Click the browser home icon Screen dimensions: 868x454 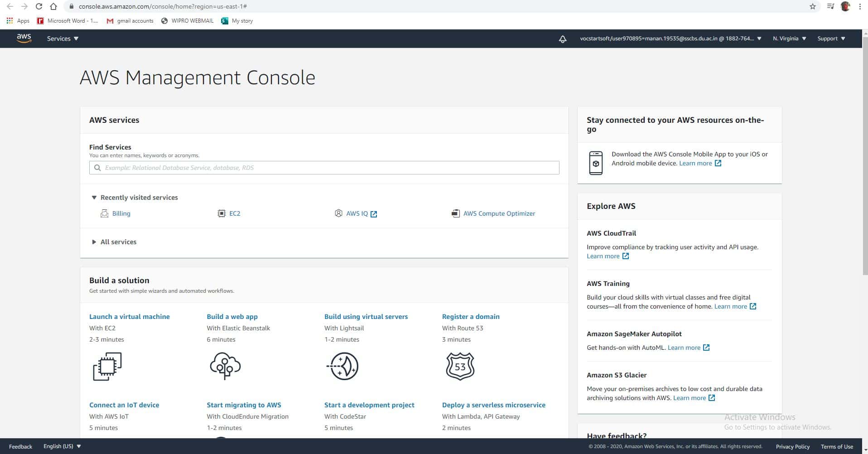[53, 6]
